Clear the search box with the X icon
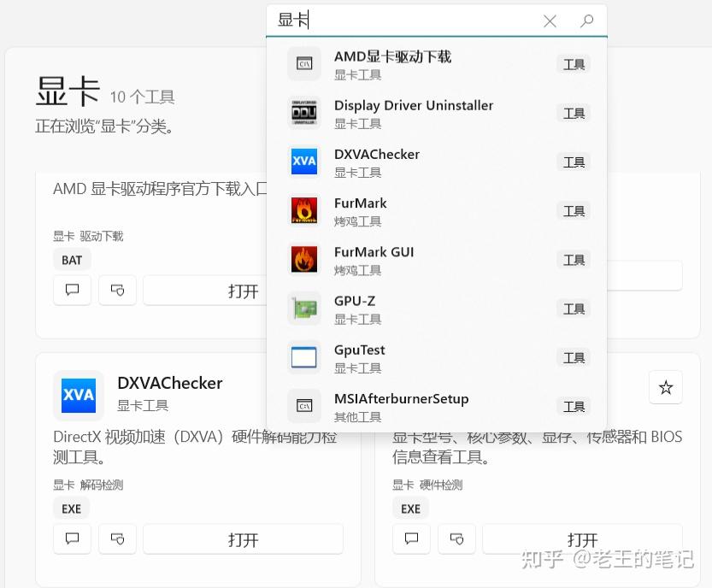This screenshot has width=712, height=588. click(x=550, y=21)
